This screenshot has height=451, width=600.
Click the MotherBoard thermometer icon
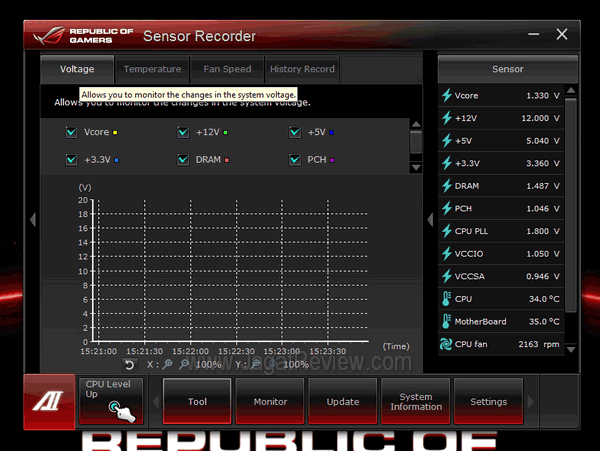pos(446,321)
